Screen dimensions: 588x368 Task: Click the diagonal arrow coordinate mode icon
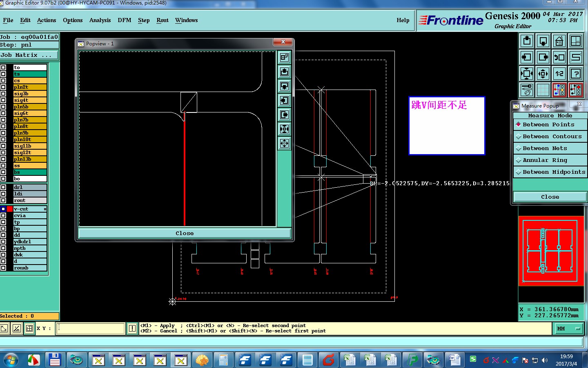(x=4, y=328)
